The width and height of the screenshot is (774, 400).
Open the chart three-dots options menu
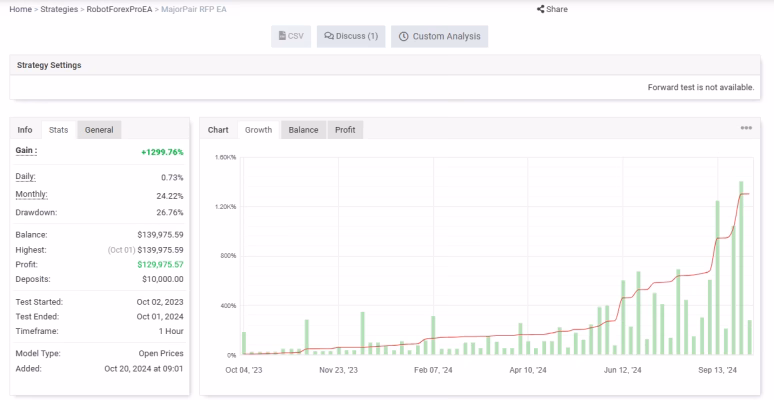point(746,128)
